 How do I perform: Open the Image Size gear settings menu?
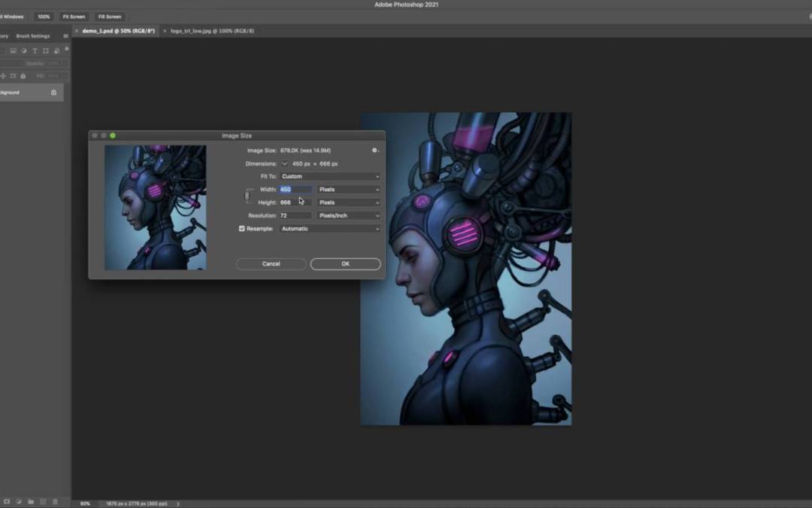pos(374,151)
